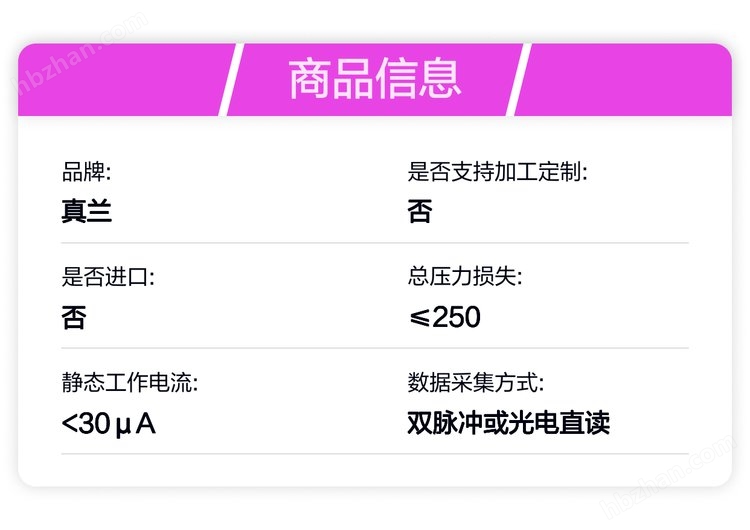Select the <30μA current value
The height and width of the screenshot is (530, 750).
[109, 423]
